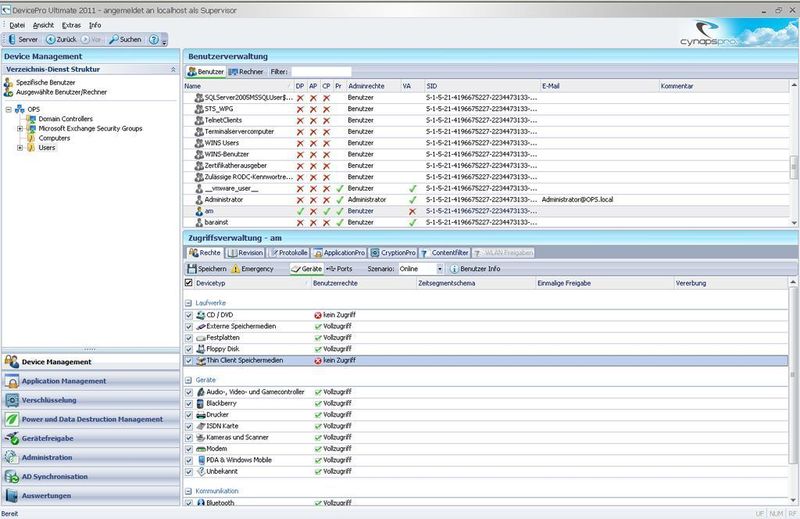Uncheck the Festplatten checkbox
The image size is (800, 519).
point(189,338)
